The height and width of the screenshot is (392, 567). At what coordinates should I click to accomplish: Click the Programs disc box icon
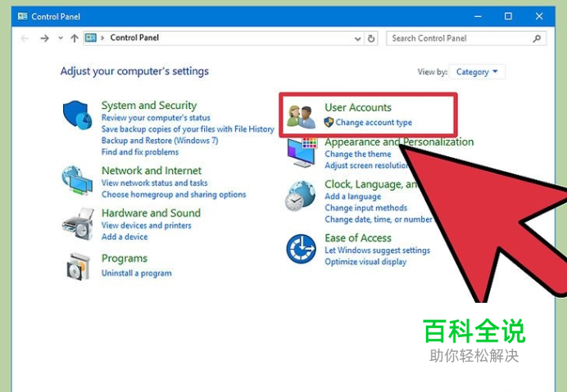point(78,267)
